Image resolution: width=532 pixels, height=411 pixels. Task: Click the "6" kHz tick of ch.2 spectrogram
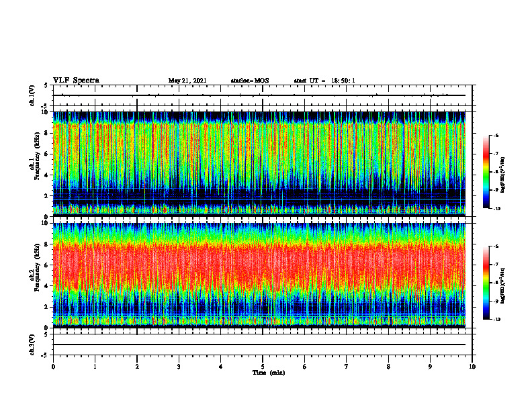47,265
